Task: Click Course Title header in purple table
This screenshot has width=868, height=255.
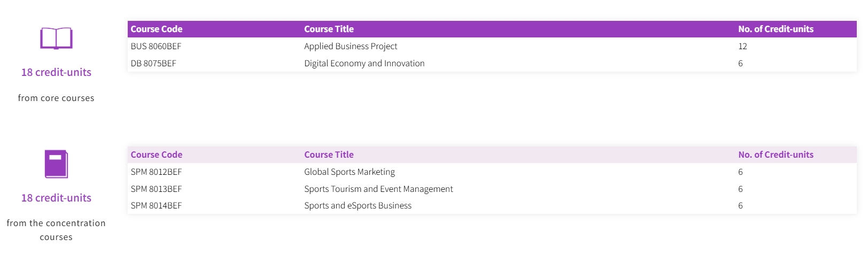Action: pos(329,29)
